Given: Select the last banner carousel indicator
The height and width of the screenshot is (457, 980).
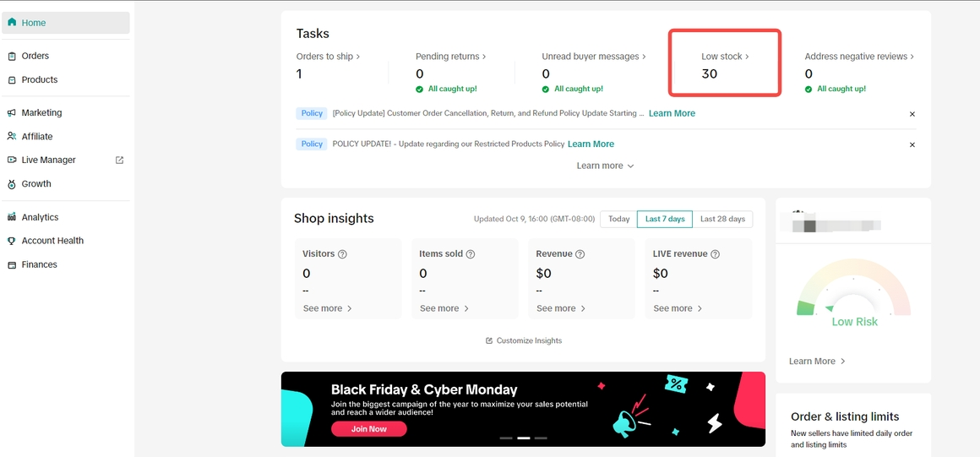Looking at the screenshot, I should (541, 438).
